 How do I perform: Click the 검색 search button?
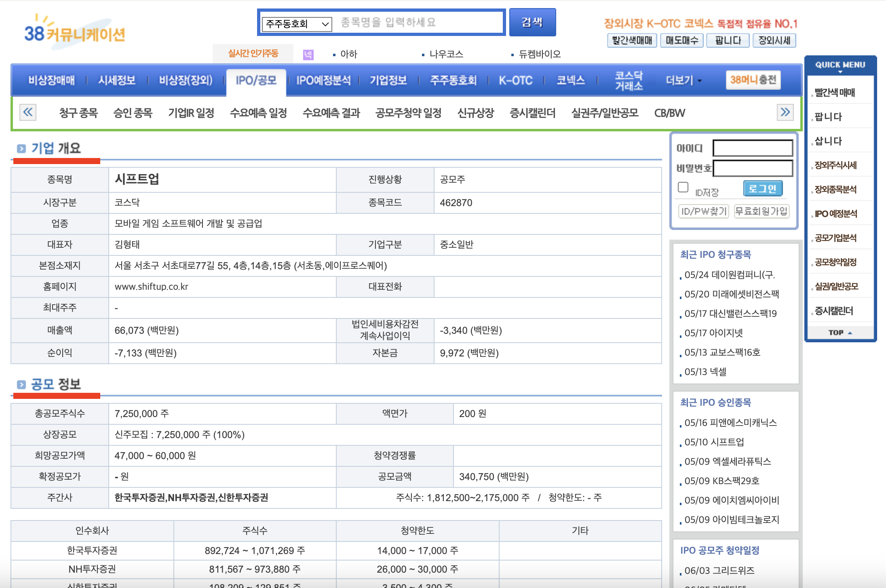click(x=533, y=22)
